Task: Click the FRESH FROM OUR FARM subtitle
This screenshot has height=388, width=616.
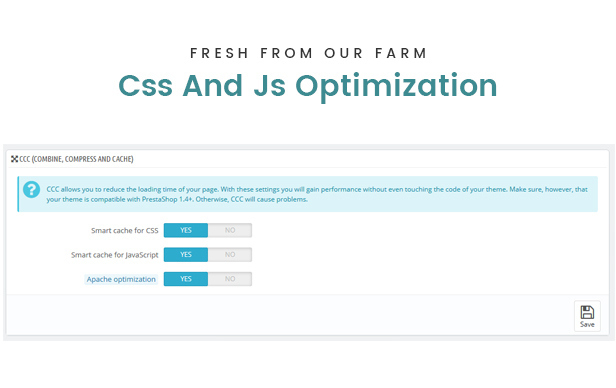Action: (308, 53)
